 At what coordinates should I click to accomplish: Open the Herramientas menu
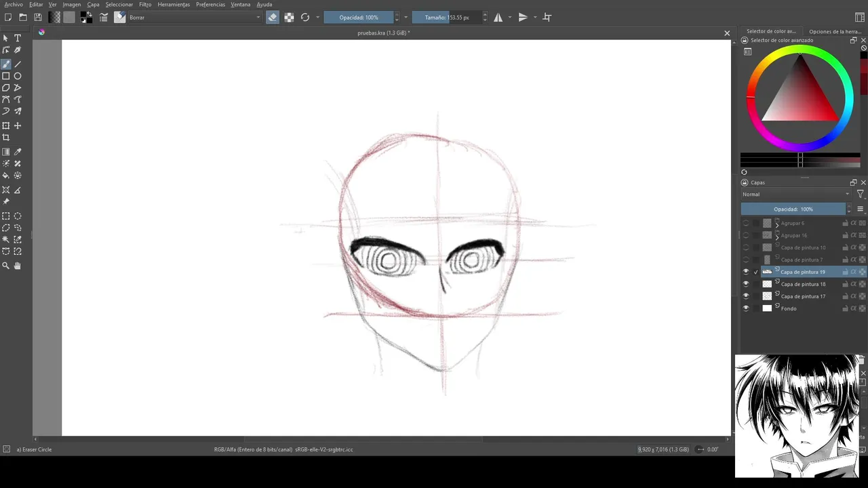click(x=174, y=4)
